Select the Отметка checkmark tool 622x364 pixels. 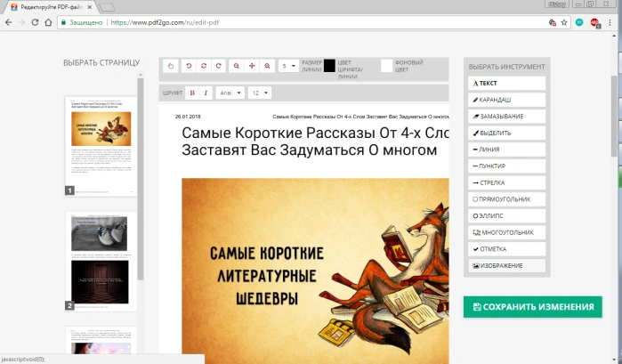coord(507,249)
